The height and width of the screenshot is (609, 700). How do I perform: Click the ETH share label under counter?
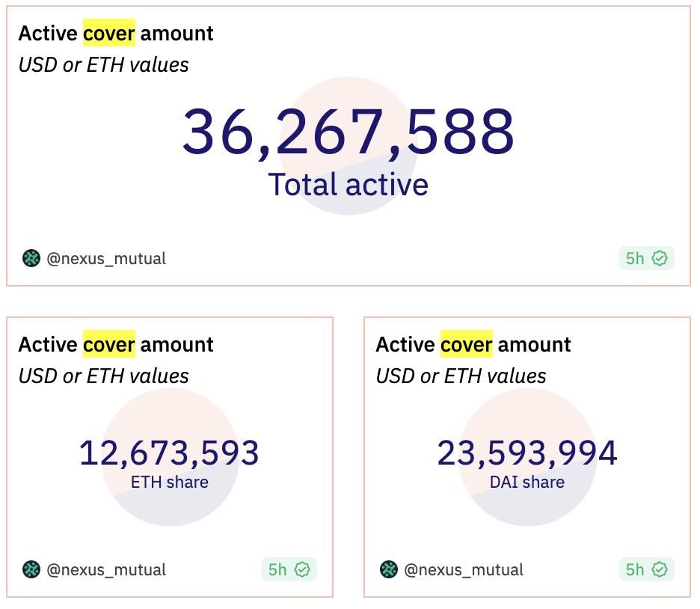click(x=170, y=483)
